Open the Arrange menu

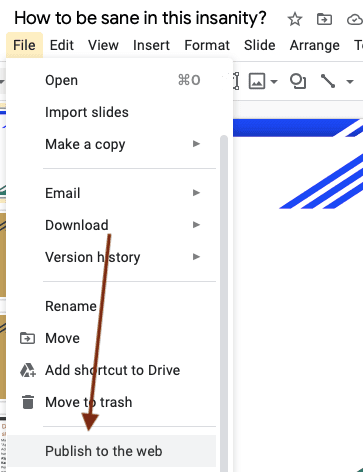315,45
